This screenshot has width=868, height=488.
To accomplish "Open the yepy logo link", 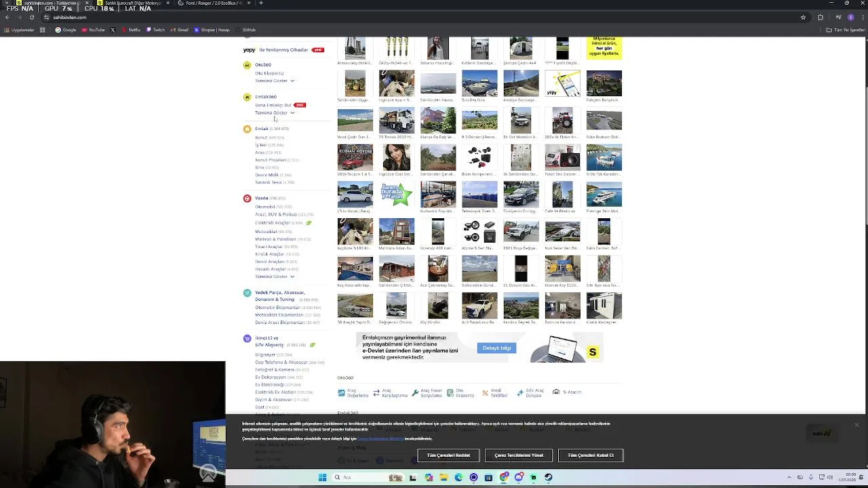I will 249,50.
